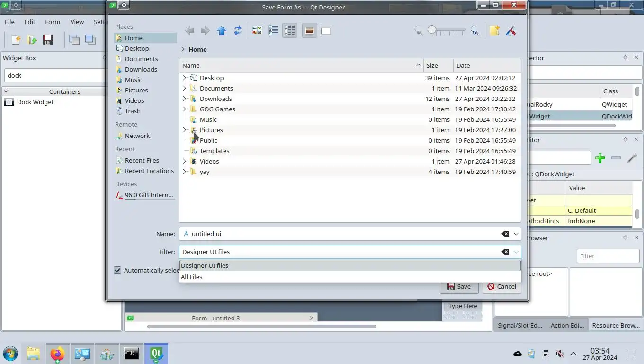Open the View menu in Qt Designer
Screen dimensions: 644x364
[x=77, y=22]
